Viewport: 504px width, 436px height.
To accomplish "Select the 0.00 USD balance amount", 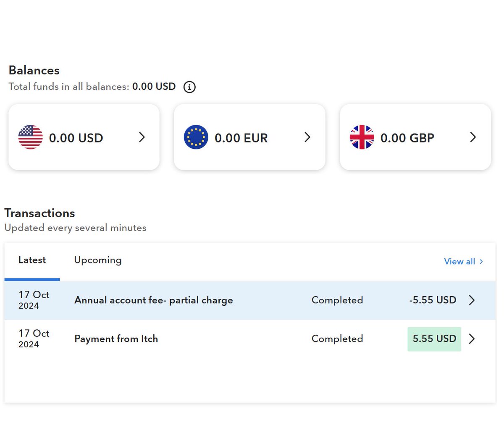I will [76, 138].
